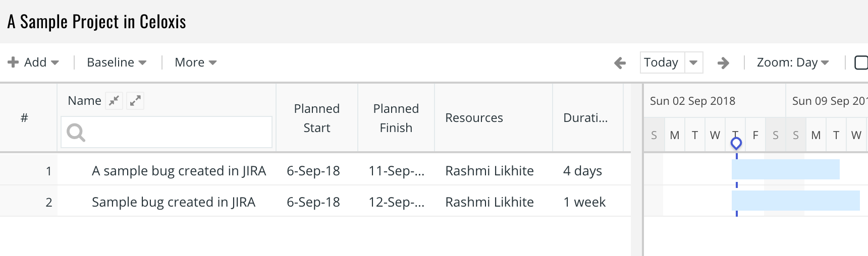Click the Planned Start column header
The width and height of the screenshot is (868, 256).
click(x=317, y=118)
